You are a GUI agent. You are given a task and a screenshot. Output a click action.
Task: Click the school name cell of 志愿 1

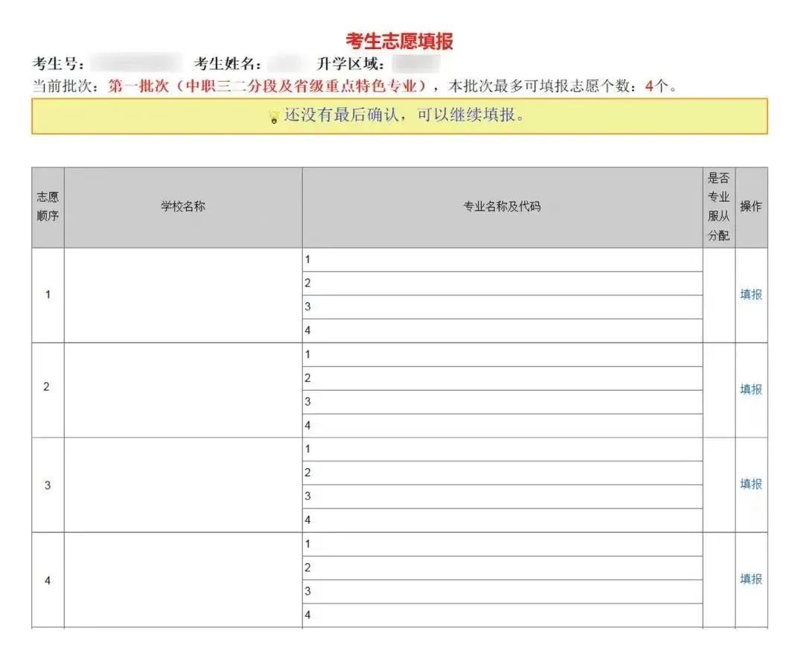coord(183,295)
